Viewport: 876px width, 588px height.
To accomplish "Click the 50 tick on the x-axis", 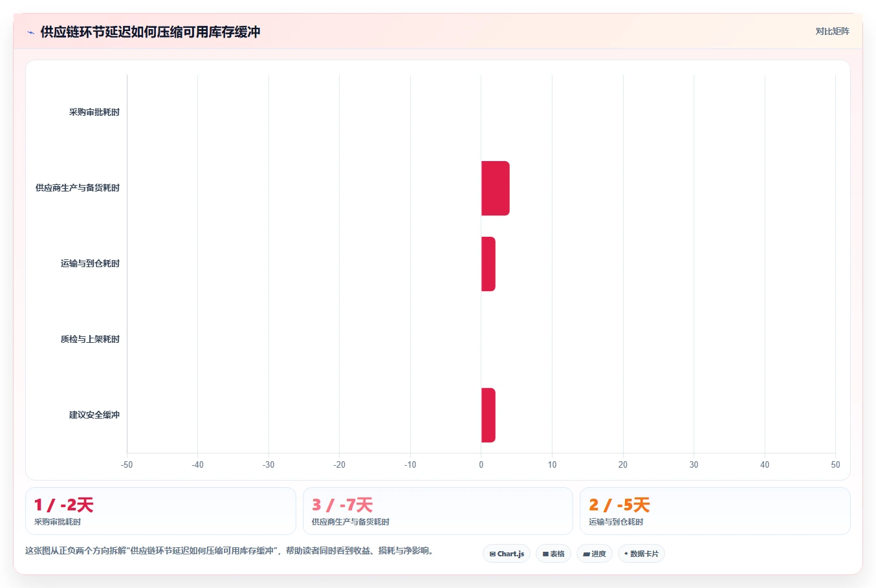I will point(835,464).
